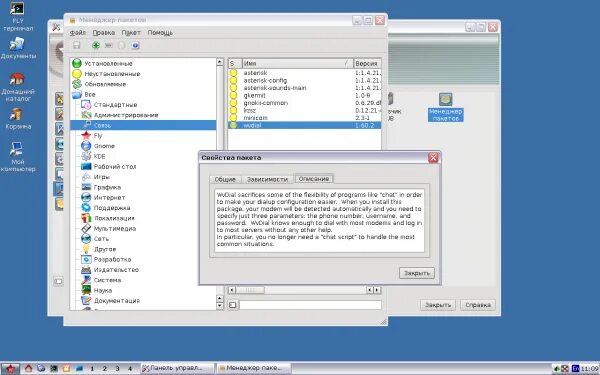This screenshot has height=375, width=600.
Task: Click the Издательство icon in tree
Action: (86, 270)
